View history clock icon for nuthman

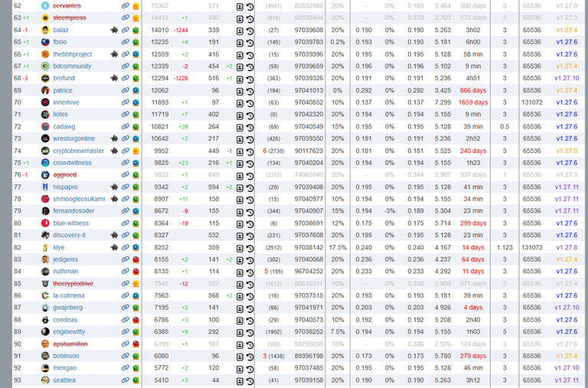tap(250, 272)
